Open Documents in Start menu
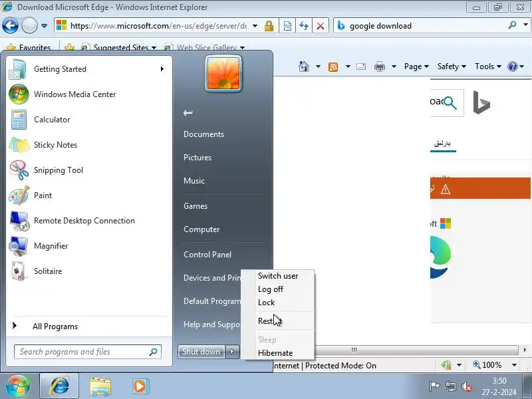532x399 pixels. 203,134
